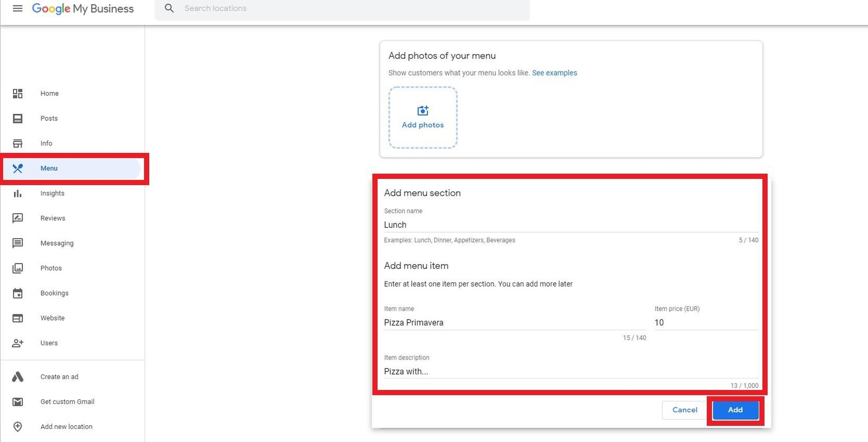Click the add-location pin icon

pyautogui.click(x=17, y=426)
